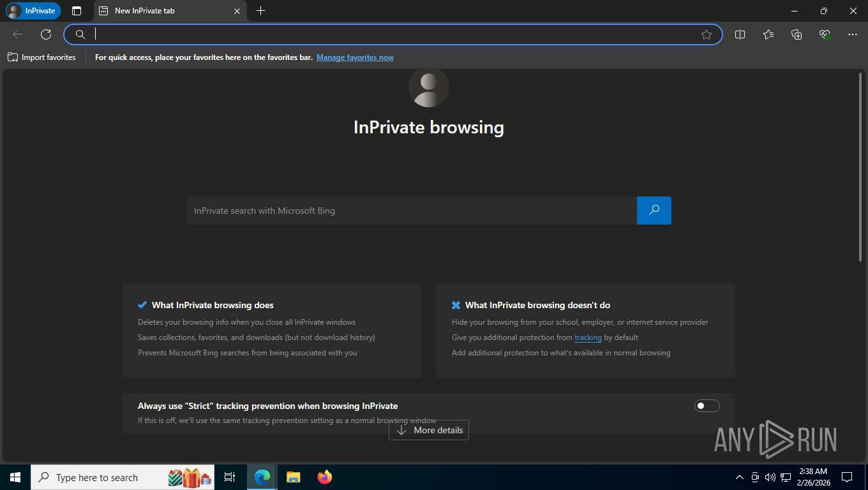The height and width of the screenshot is (490, 868).
Task: Click 'Add additional protection' line
Action: 561,353
